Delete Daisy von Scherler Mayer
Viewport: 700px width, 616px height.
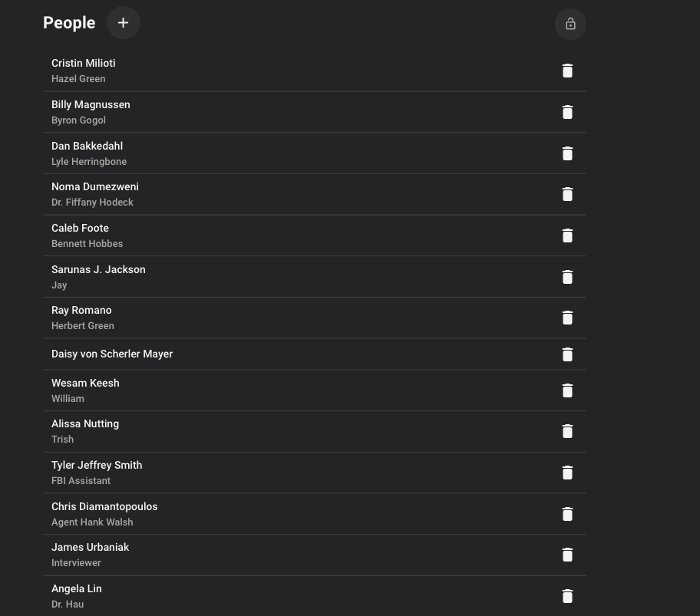567,354
